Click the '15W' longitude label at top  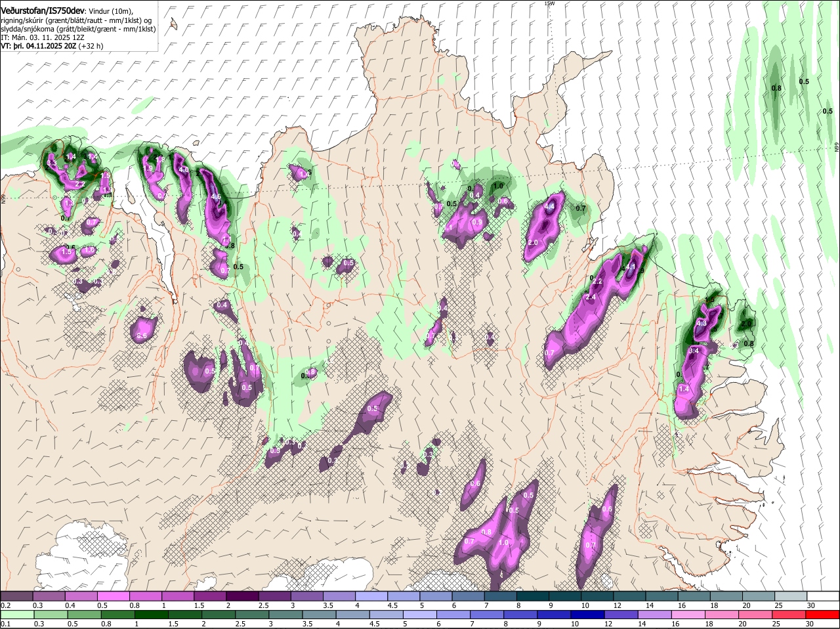[x=549, y=3]
